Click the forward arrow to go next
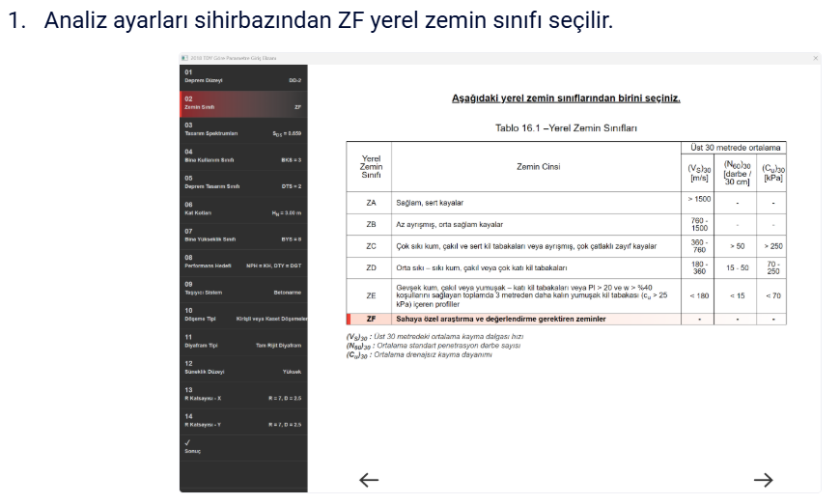The height and width of the screenshot is (504, 840). [x=763, y=480]
